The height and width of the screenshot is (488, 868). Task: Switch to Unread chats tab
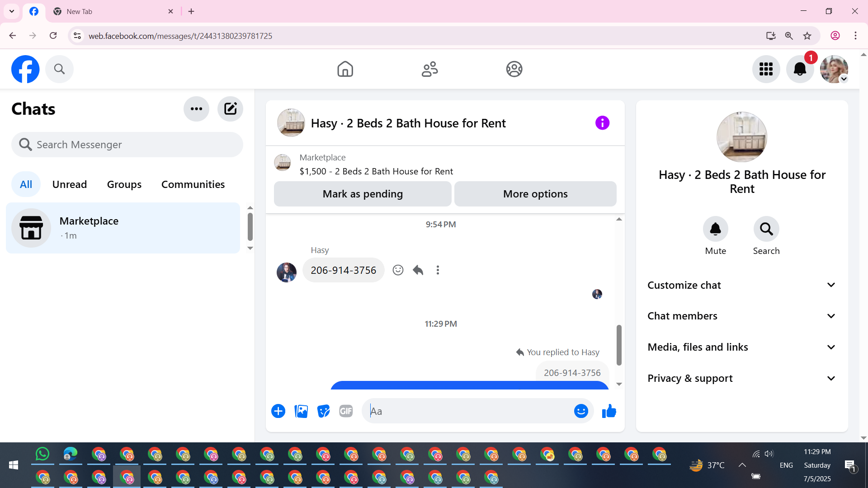69,184
